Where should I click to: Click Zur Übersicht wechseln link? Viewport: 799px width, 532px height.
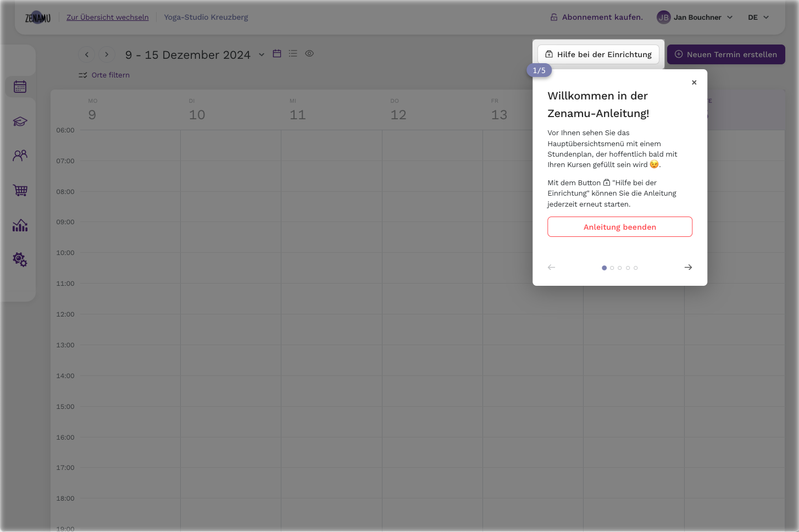click(x=108, y=18)
